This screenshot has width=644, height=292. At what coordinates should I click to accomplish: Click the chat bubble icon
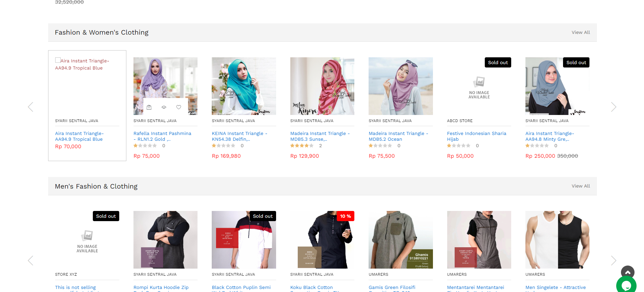626,285
